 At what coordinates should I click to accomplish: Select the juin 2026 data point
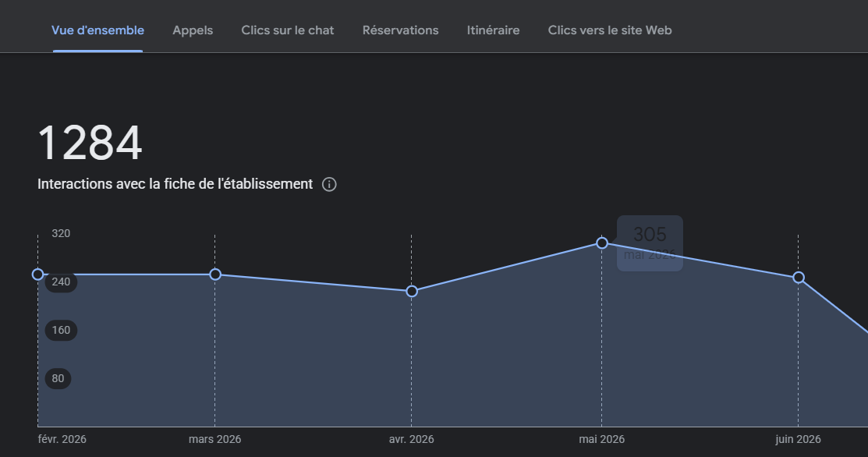[799, 278]
